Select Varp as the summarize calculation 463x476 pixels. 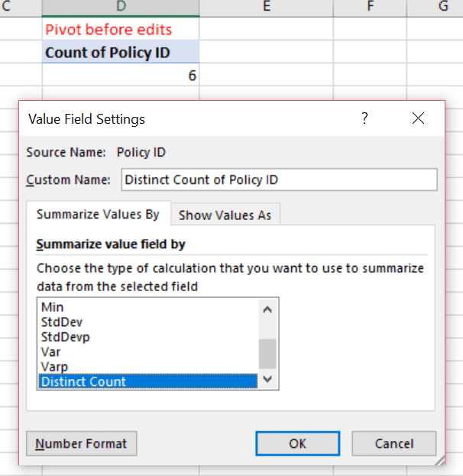point(148,367)
